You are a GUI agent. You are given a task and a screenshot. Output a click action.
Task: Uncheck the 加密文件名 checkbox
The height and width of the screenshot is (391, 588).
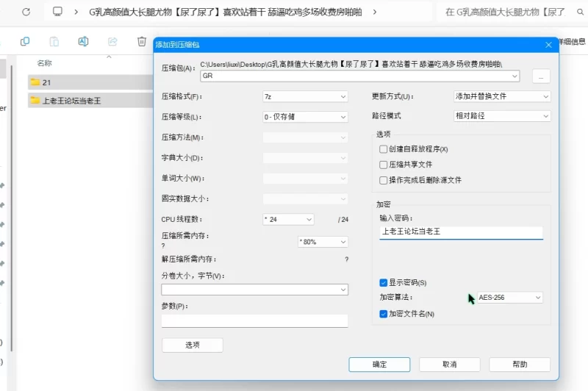[x=383, y=314]
